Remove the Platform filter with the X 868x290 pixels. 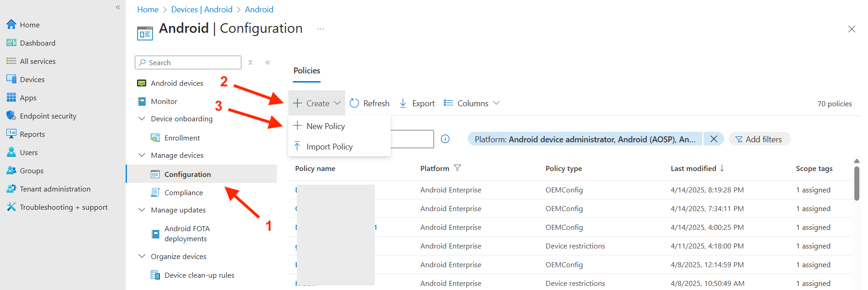click(x=714, y=139)
